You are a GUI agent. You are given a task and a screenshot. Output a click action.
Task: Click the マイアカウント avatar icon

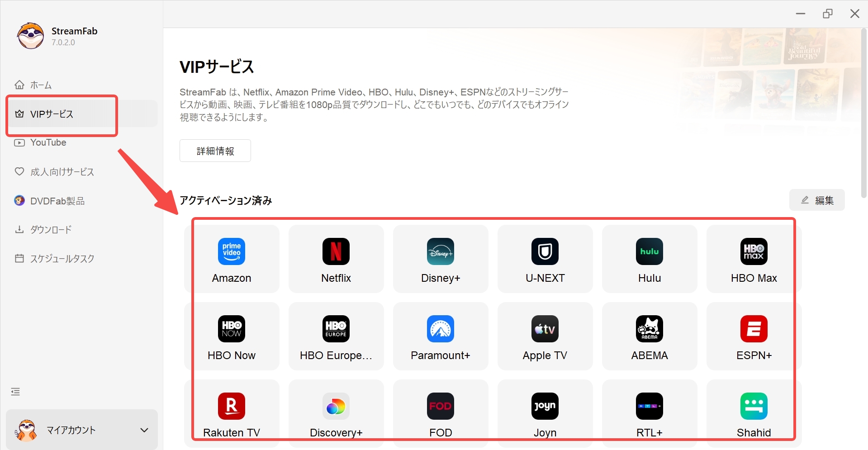pos(26,430)
